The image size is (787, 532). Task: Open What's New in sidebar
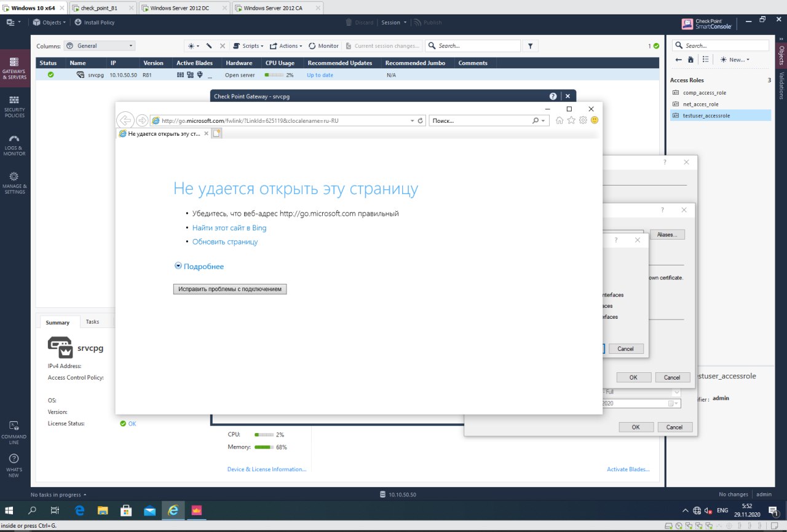coord(14,466)
